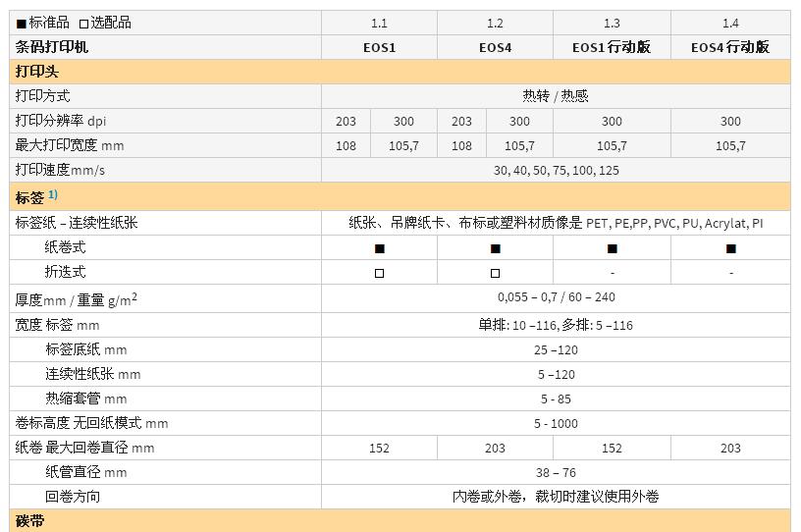Click the EOS1 行动版 column header
The width and height of the screenshot is (801, 532).
[612, 47]
